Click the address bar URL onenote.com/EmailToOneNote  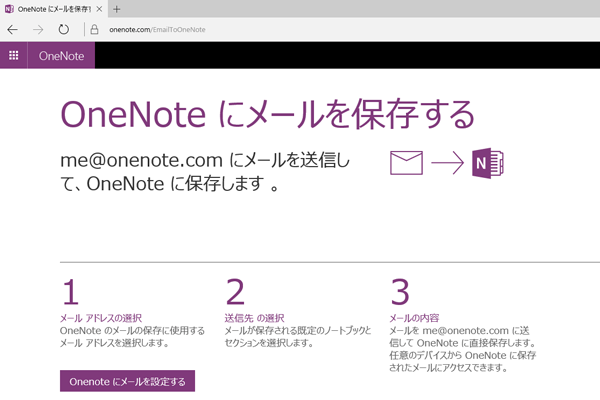pos(157,29)
